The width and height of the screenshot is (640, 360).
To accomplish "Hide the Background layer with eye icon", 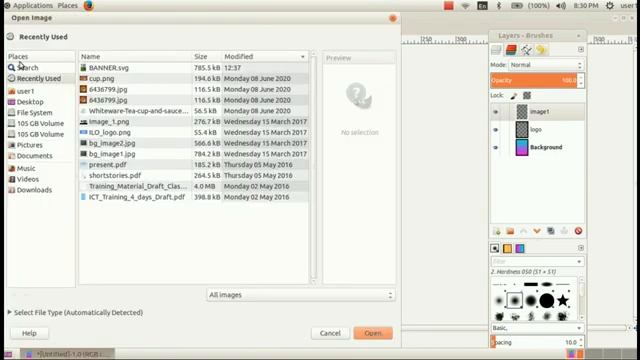I will [496, 147].
